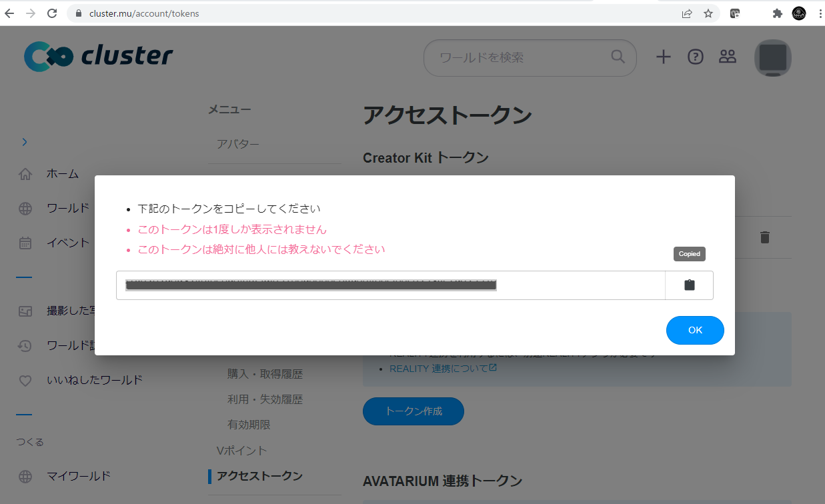Bookmark this page with star icon
This screenshot has height=504, width=825.
click(708, 13)
